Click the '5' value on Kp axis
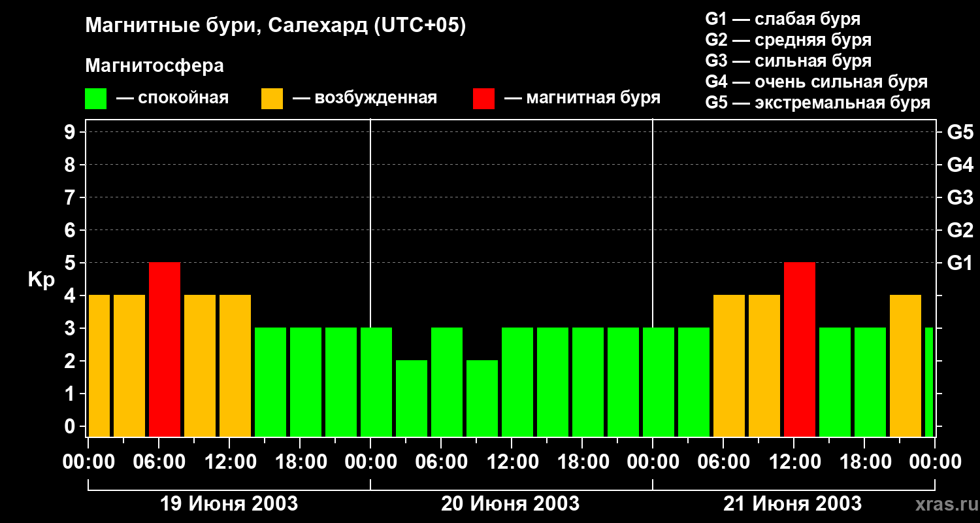 pyautogui.click(x=71, y=263)
